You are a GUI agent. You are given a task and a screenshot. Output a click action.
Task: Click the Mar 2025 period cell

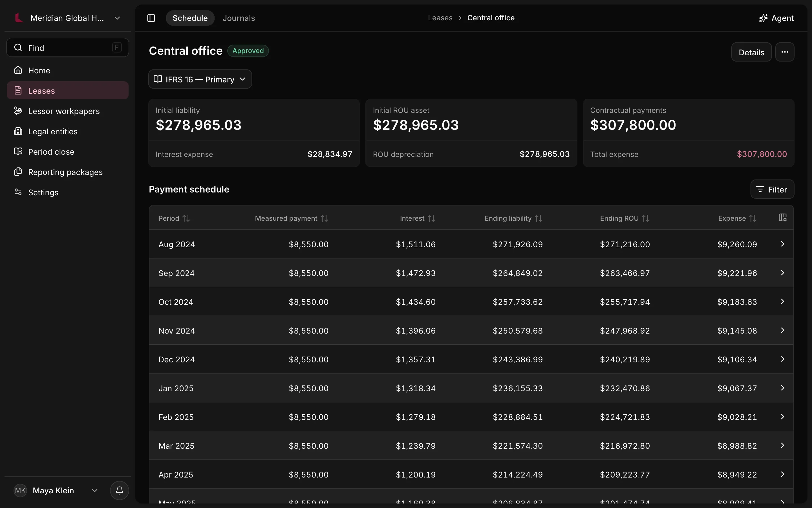point(176,446)
